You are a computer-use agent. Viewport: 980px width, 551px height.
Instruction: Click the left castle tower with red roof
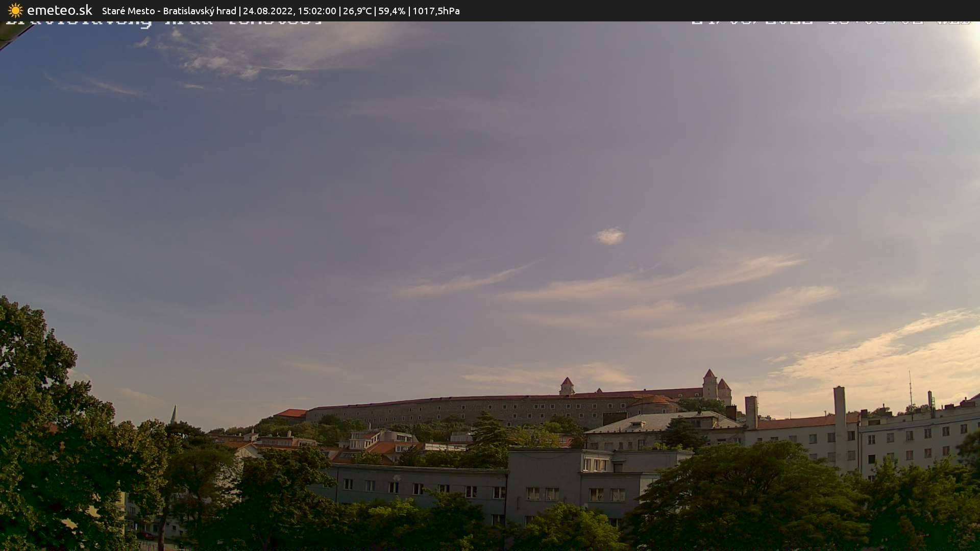point(567,386)
